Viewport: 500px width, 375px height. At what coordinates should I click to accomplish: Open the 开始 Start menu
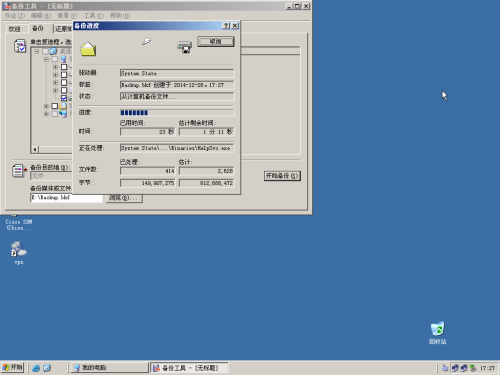[12, 368]
